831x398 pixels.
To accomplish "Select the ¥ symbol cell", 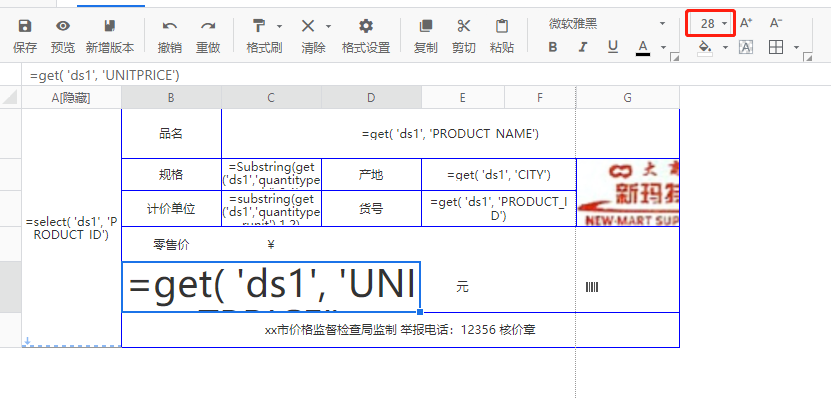I will tap(271, 244).
